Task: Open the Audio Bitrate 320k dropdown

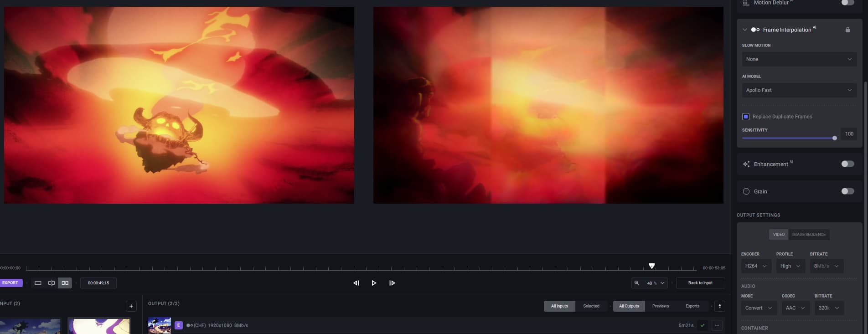Action: (829, 308)
